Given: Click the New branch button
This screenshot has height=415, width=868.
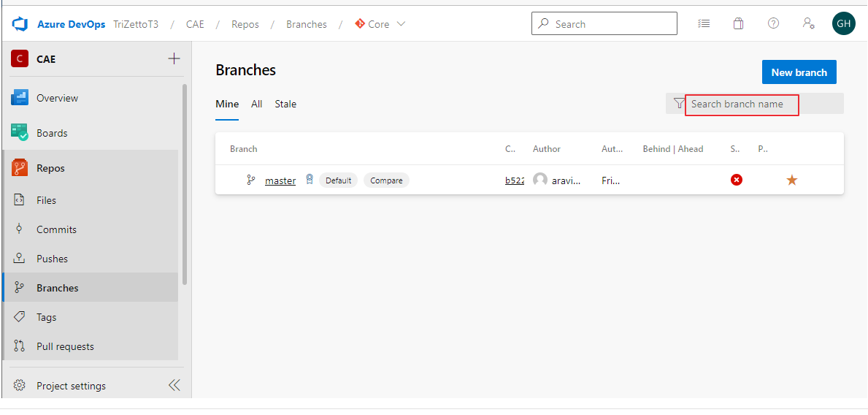Looking at the screenshot, I should point(799,72).
